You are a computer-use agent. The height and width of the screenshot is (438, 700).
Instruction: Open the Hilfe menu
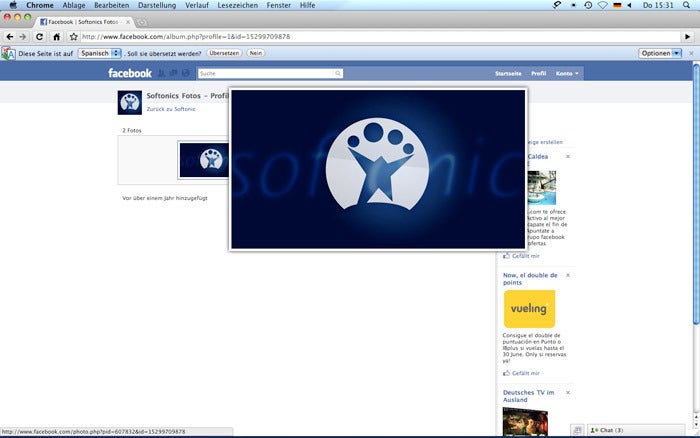308,5
